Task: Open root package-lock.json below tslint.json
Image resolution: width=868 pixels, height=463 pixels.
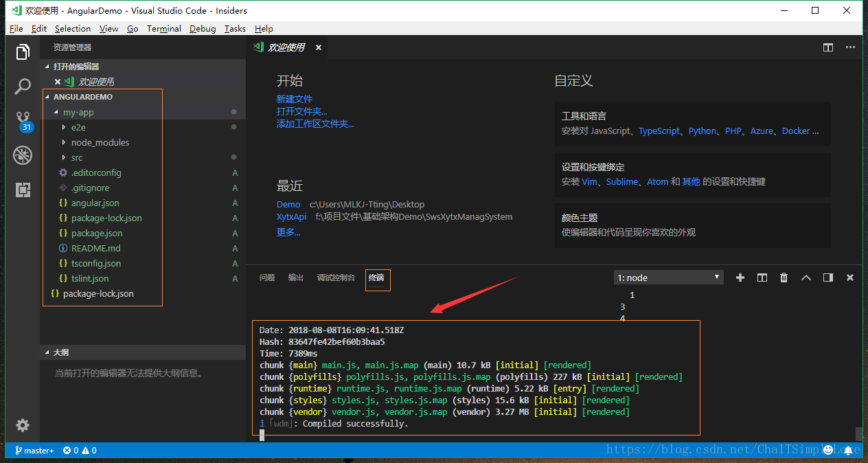Action: point(143,293)
